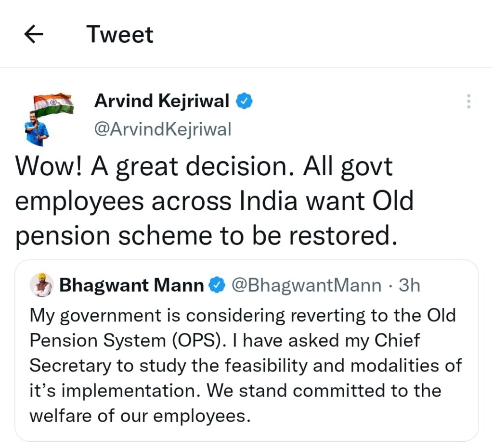
Task: Open the quoted tweet about Old Pension System
Action: click(x=246, y=351)
